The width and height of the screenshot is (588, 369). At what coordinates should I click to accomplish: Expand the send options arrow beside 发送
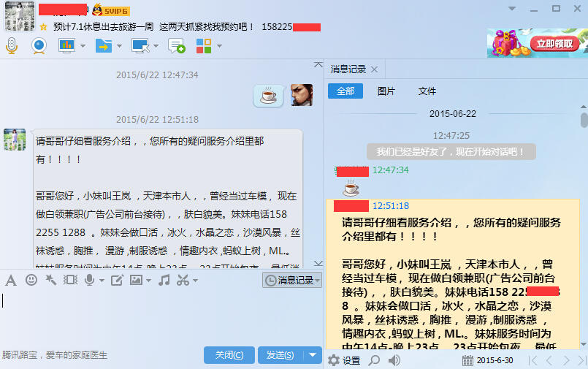tap(313, 354)
